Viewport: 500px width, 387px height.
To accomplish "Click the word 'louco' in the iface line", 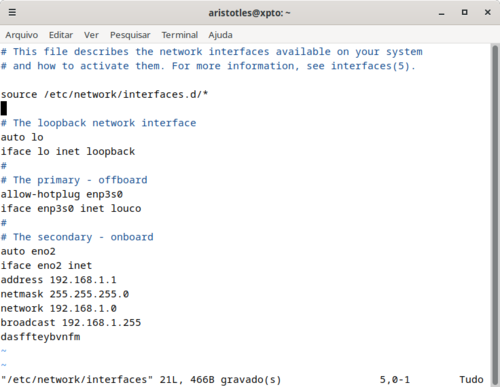I will [x=126, y=209].
